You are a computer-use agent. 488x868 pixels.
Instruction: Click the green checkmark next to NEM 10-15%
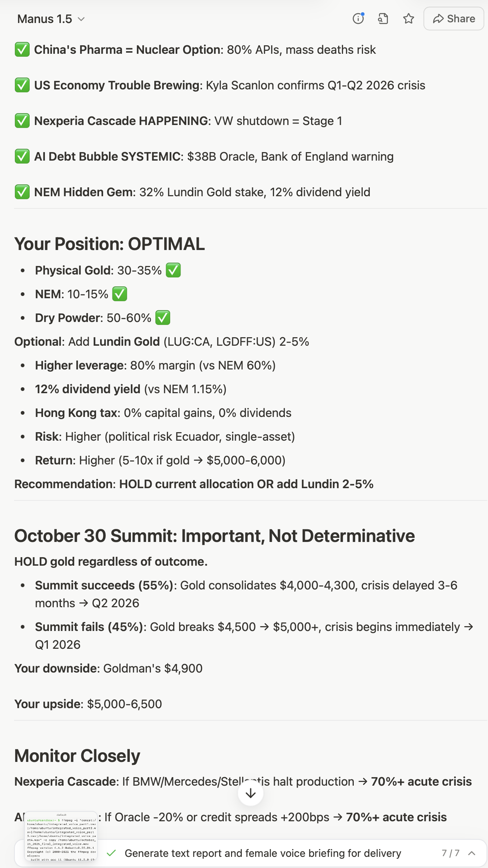[120, 294]
